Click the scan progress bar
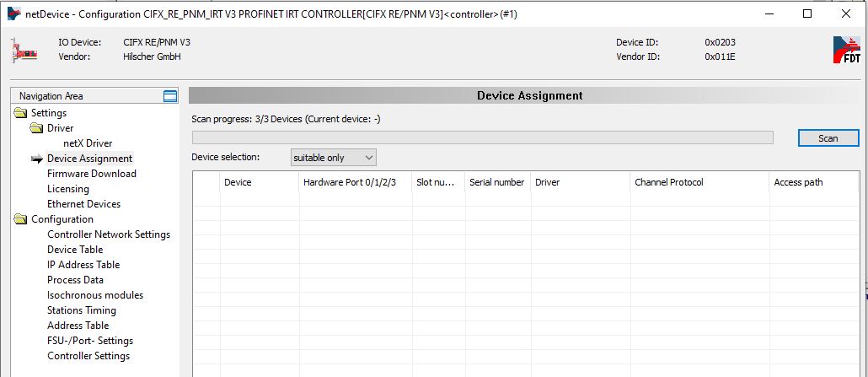The image size is (868, 377). pyautogui.click(x=482, y=137)
